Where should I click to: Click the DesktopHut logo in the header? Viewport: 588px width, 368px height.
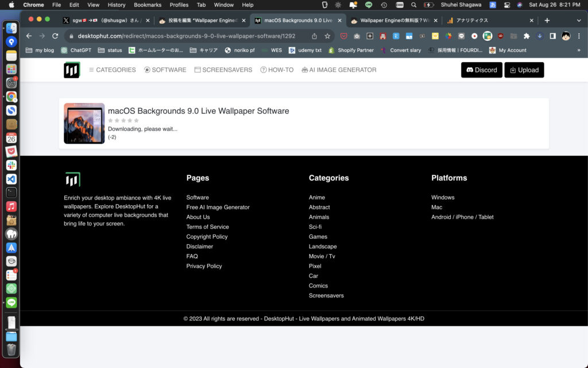(72, 70)
